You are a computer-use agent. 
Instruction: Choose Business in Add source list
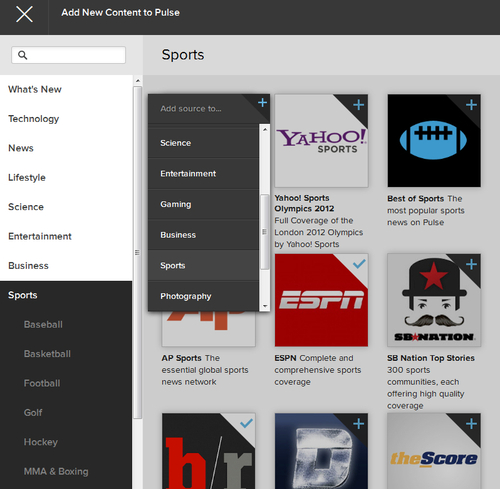click(x=203, y=235)
